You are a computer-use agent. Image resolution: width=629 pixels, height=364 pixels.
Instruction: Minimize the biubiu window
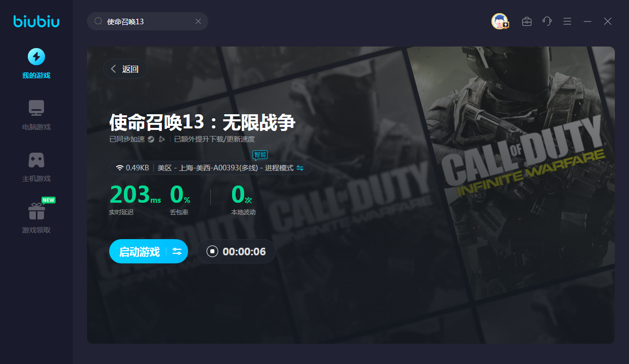pos(588,21)
